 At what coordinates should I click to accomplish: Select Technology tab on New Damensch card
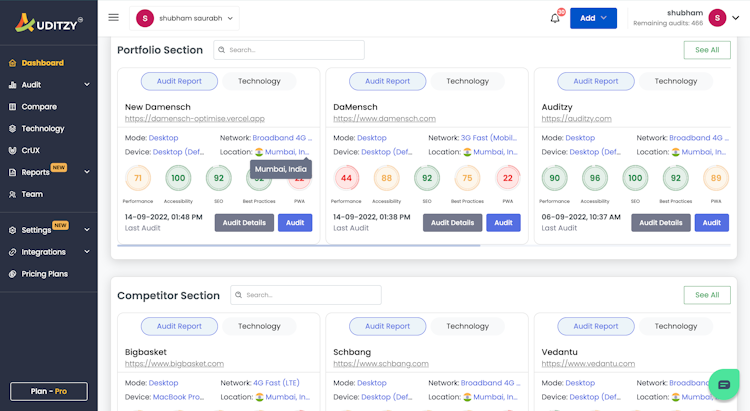click(259, 81)
